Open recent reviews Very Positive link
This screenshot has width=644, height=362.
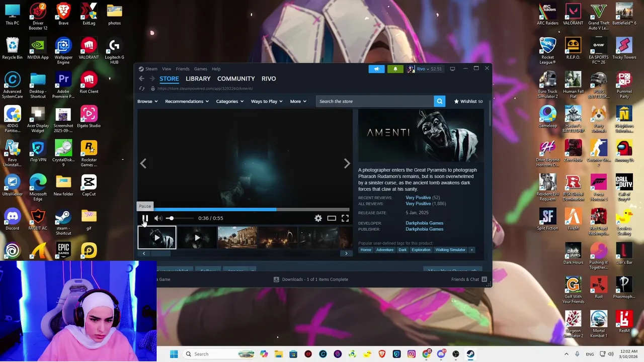(418, 198)
